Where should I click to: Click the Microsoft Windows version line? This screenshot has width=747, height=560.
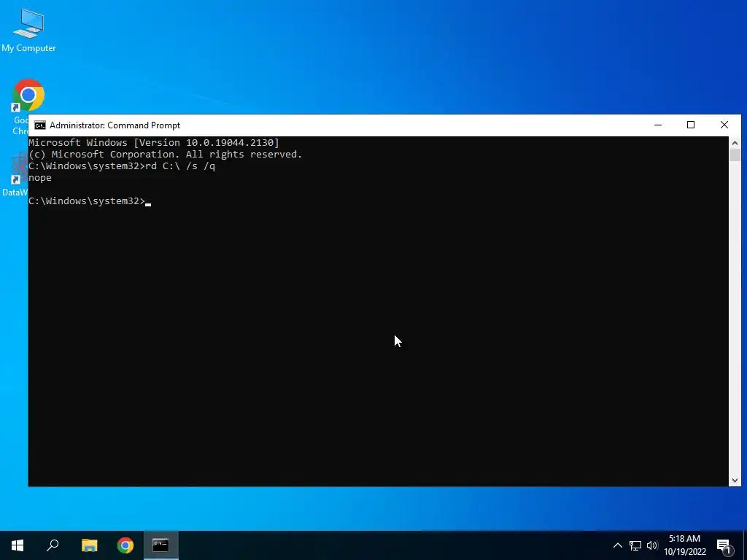[154, 142]
